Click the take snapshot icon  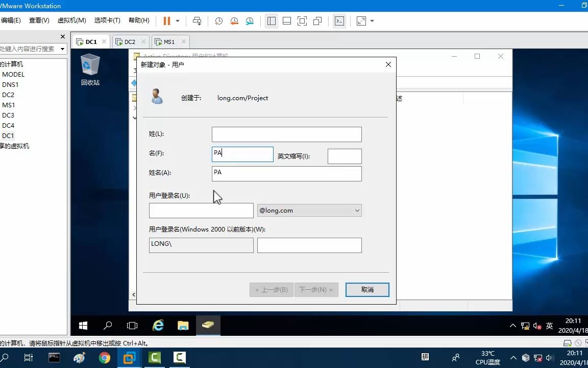pos(218,21)
